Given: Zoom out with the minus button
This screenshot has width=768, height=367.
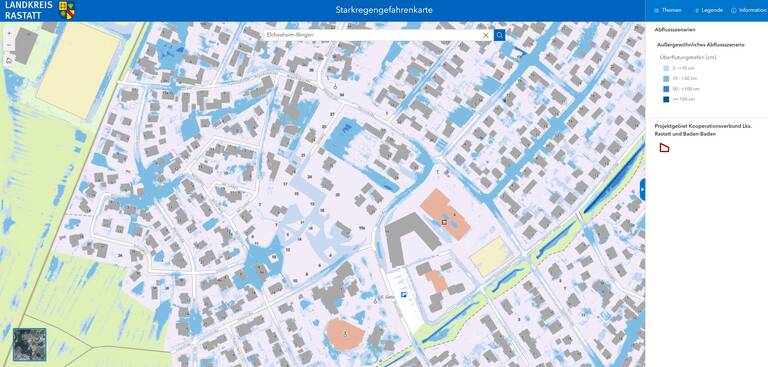Looking at the screenshot, I should click(9, 45).
